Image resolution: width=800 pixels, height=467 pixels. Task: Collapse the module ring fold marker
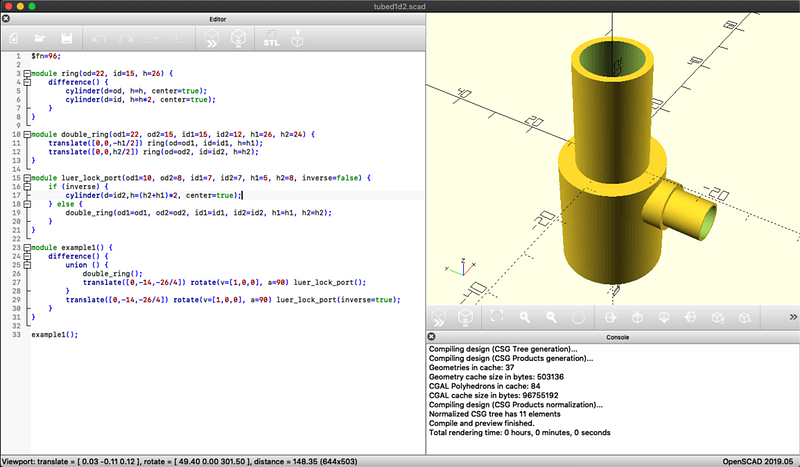pos(27,73)
